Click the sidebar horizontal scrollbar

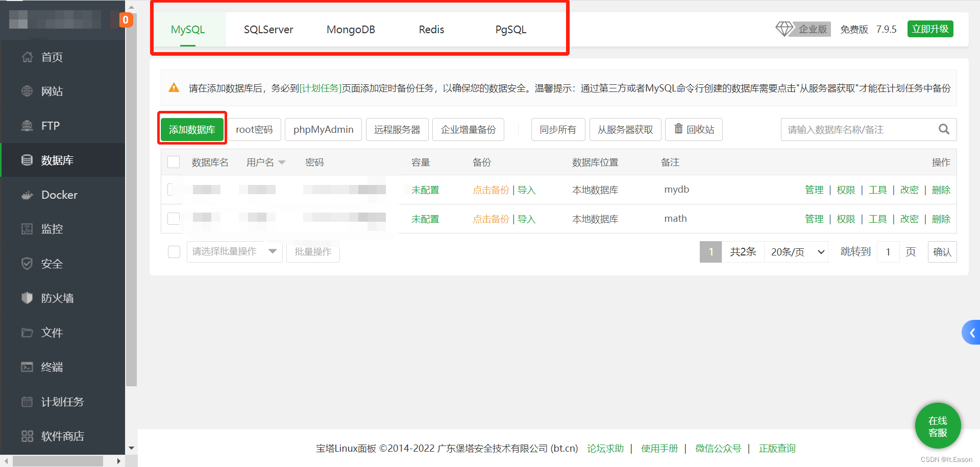point(58,461)
